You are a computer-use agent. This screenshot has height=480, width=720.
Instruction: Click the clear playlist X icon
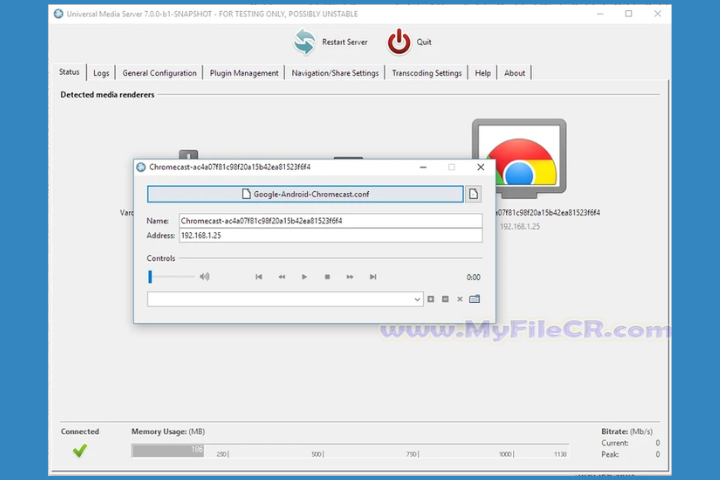tap(460, 299)
